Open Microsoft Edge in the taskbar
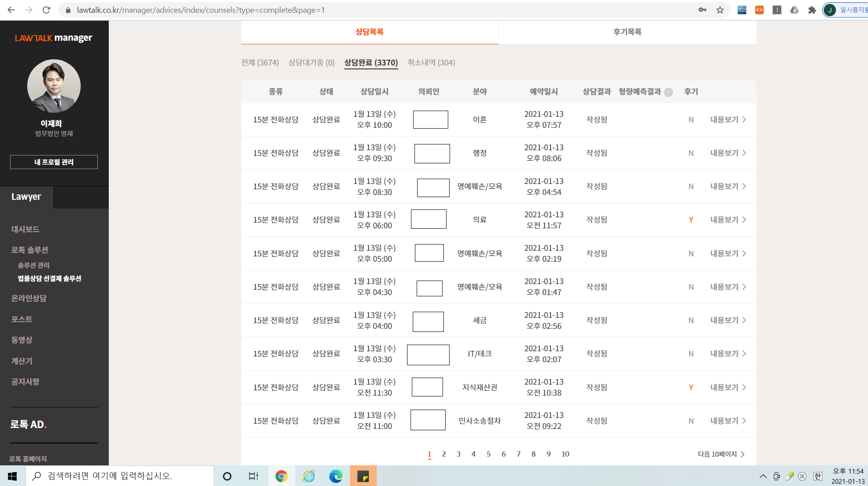 336,476
